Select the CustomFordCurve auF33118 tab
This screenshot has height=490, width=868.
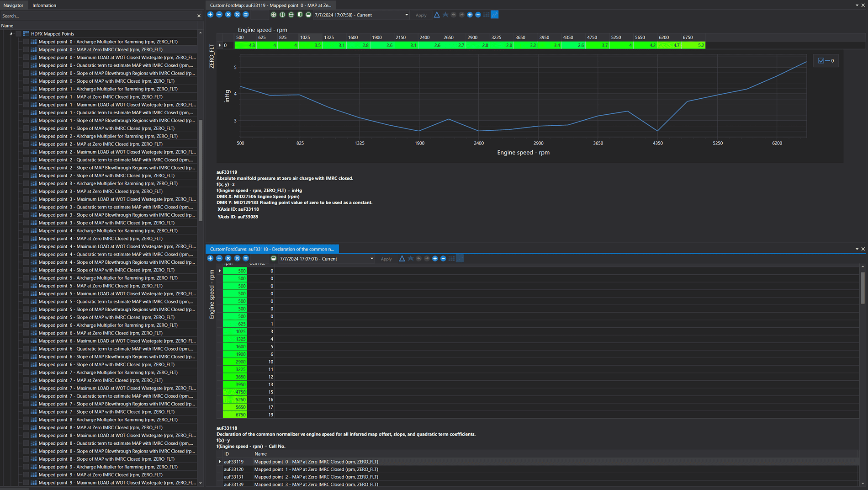pos(272,249)
